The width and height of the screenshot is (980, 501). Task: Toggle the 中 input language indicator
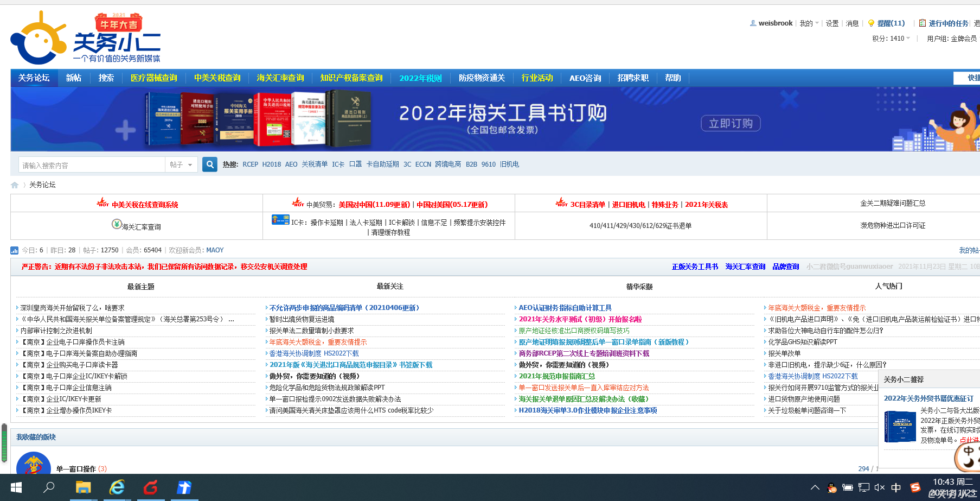[896, 487]
